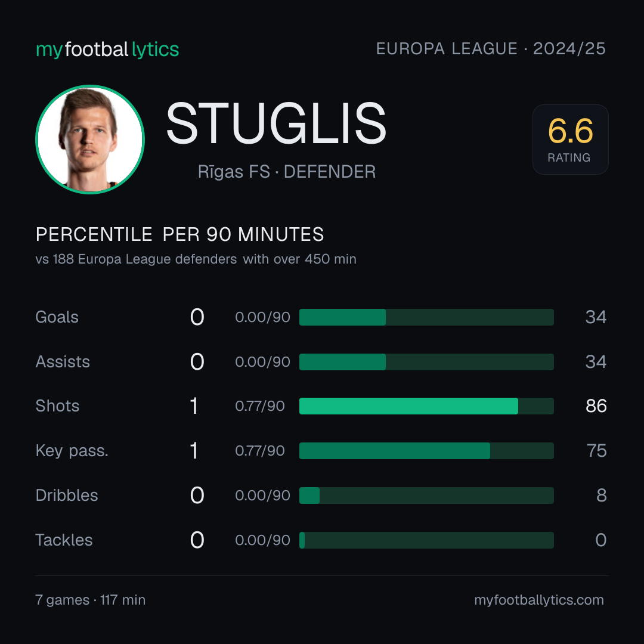This screenshot has height=644, width=644.
Task: Select the Goals stat label
Action: [57, 317]
